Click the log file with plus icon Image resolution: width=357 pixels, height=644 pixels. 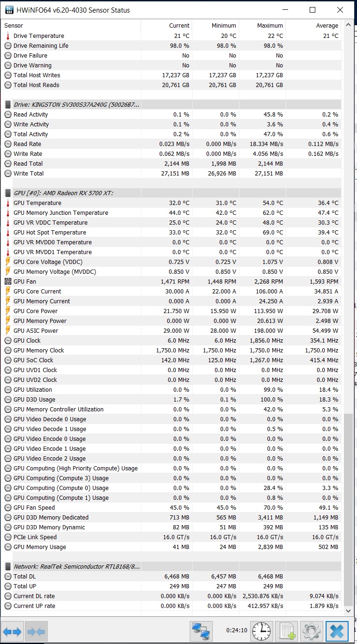point(286,632)
